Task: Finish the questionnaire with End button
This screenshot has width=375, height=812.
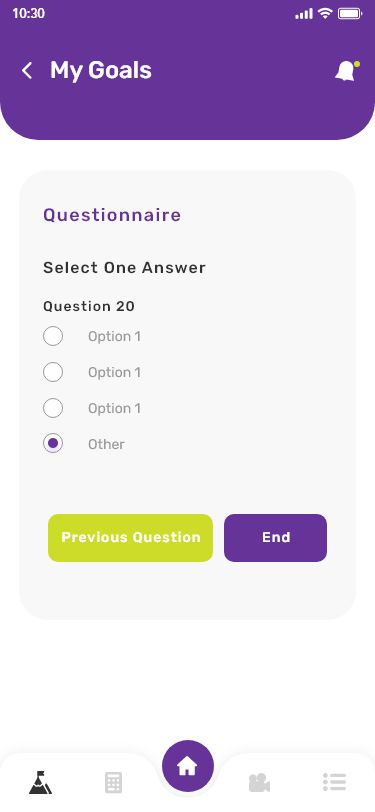Action: pyautogui.click(x=276, y=538)
